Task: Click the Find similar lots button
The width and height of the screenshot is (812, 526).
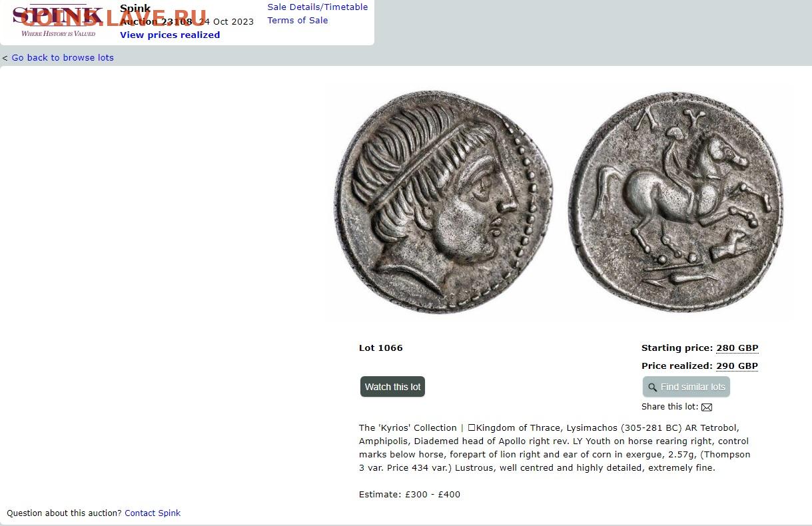Action: [686, 387]
